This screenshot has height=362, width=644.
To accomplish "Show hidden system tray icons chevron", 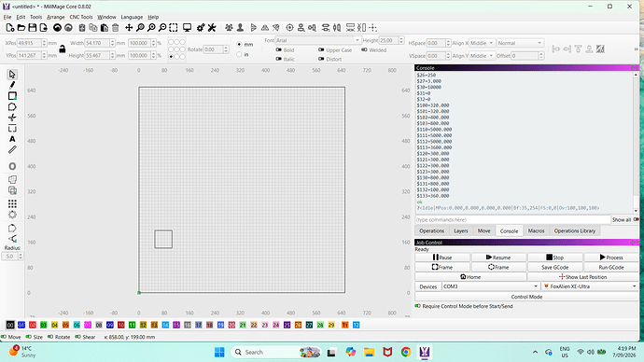I will 535,352.
